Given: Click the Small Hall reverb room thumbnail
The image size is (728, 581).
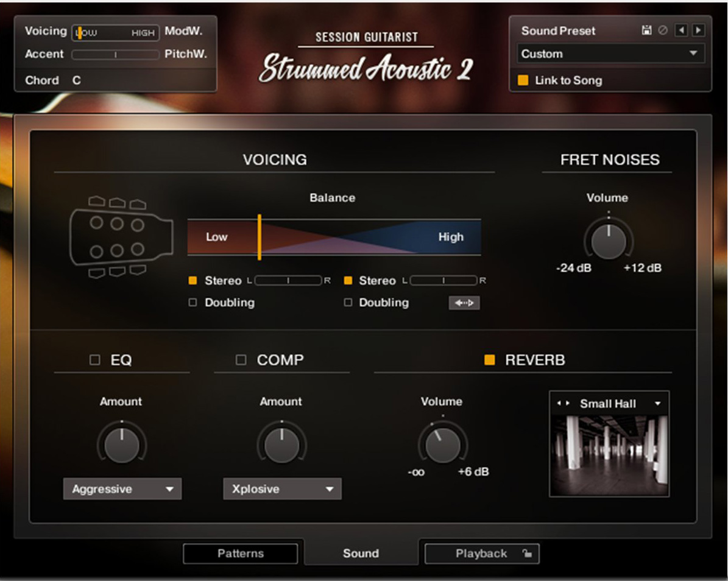Looking at the screenshot, I should (609, 456).
